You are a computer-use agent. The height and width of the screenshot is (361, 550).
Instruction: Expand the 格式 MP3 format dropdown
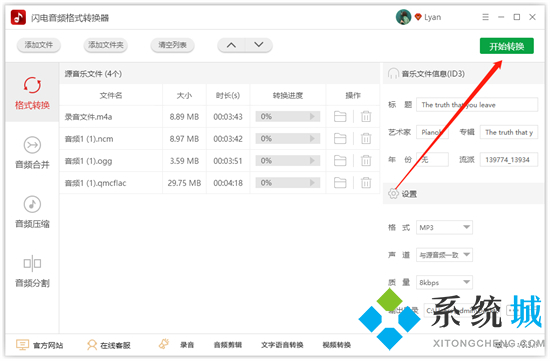[x=444, y=227]
